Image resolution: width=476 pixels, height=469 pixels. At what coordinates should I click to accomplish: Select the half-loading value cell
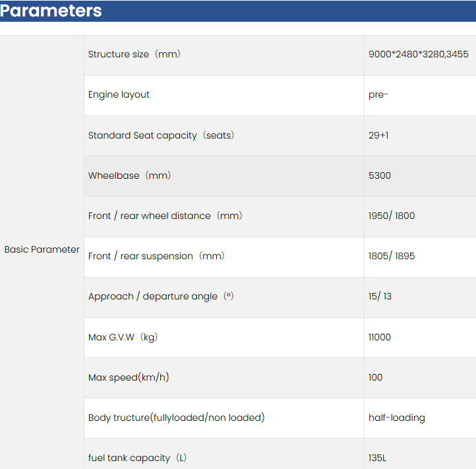pos(397,418)
